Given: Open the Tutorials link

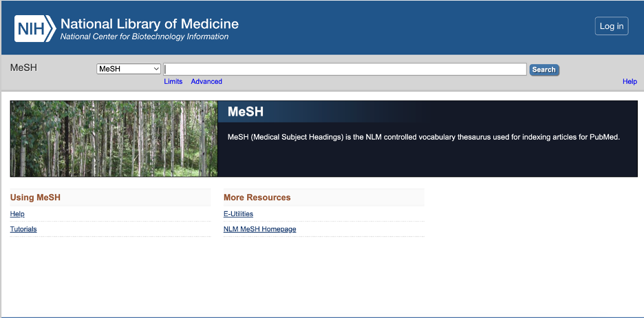Looking at the screenshot, I should pyautogui.click(x=23, y=229).
